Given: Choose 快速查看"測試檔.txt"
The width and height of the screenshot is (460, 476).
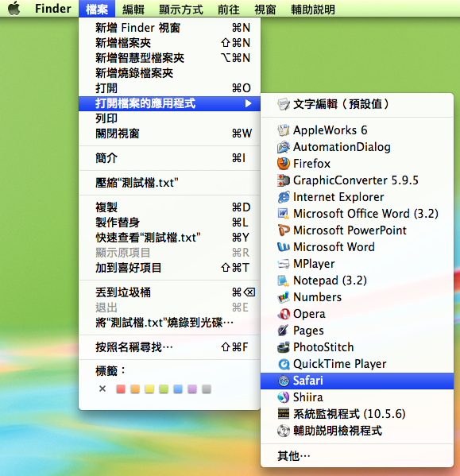Looking at the screenshot, I should pos(169,238).
